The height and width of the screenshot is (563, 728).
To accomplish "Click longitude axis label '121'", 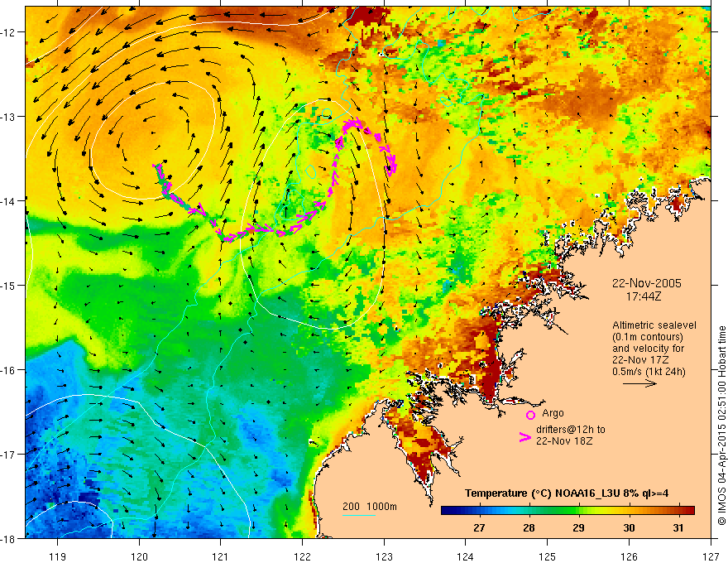I will click(x=221, y=556).
